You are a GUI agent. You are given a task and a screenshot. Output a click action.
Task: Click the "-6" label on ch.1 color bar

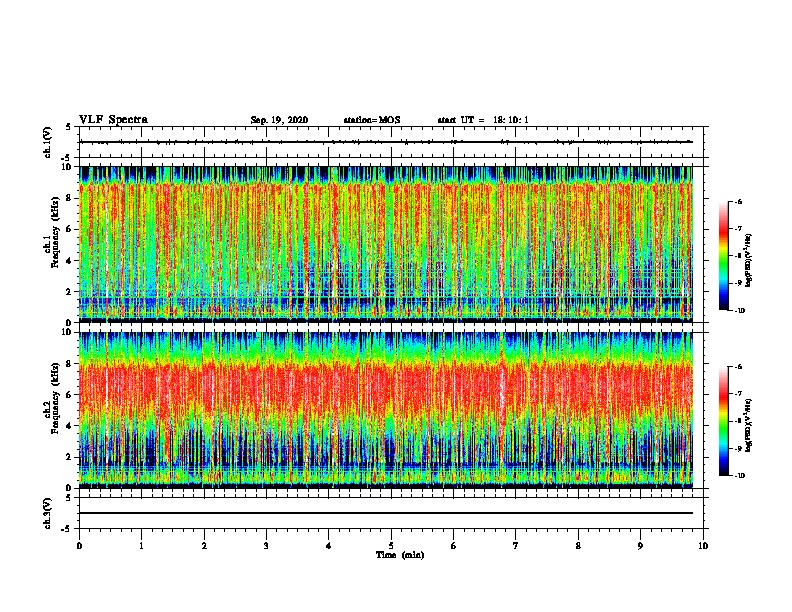pyautogui.click(x=738, y=201)
